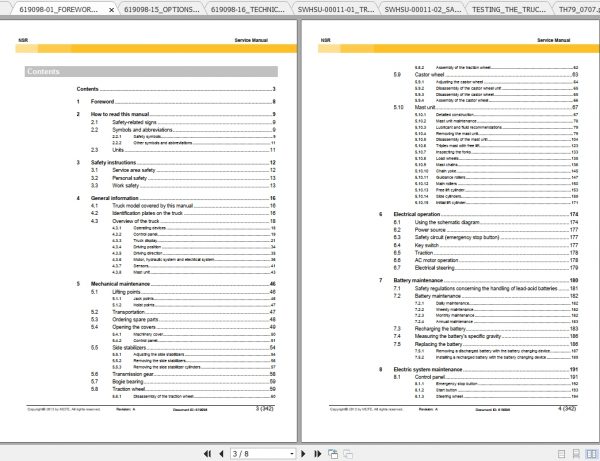
Task: Click the Replacing the battery entry
Action: point(486,344)
